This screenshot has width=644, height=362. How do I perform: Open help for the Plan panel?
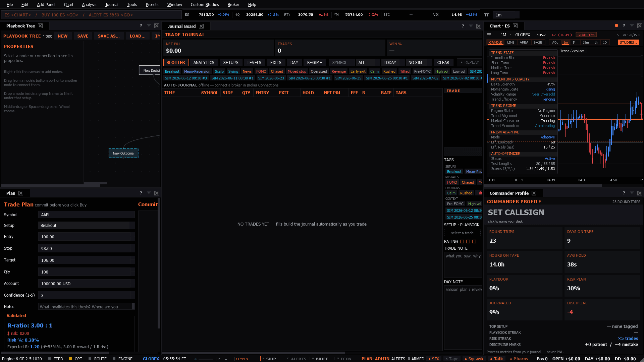pyautogui.click(x=141, y=193)
